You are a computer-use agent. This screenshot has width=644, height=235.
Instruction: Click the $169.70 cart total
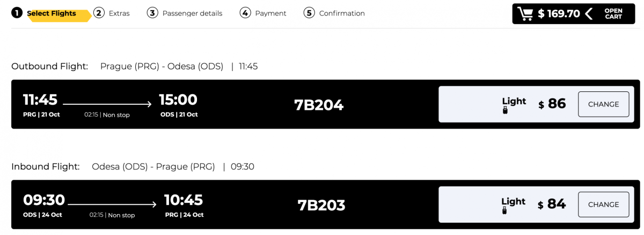(x=559, y=14)
